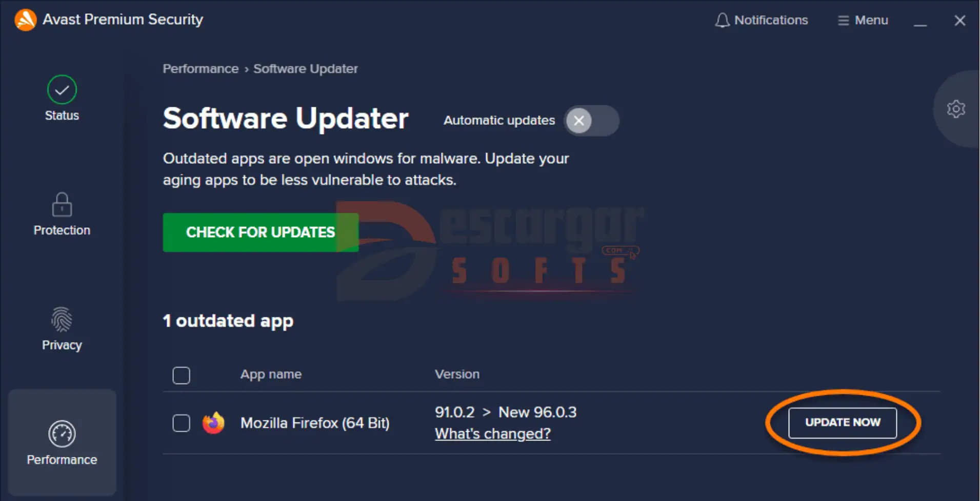Tick the Mozilla Firefox row checkbox
Image resolution: width=980 pixels, height=501 pixels.
click(182, 423)
